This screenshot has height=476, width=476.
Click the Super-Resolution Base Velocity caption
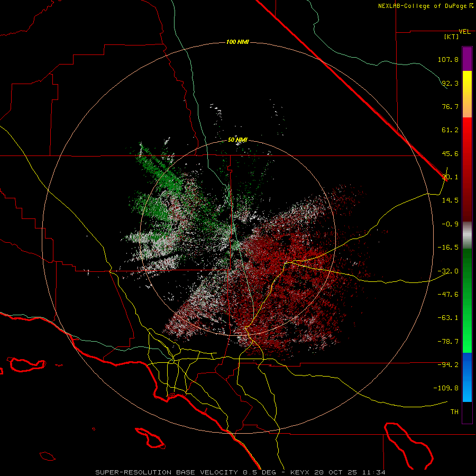[241, 472]
